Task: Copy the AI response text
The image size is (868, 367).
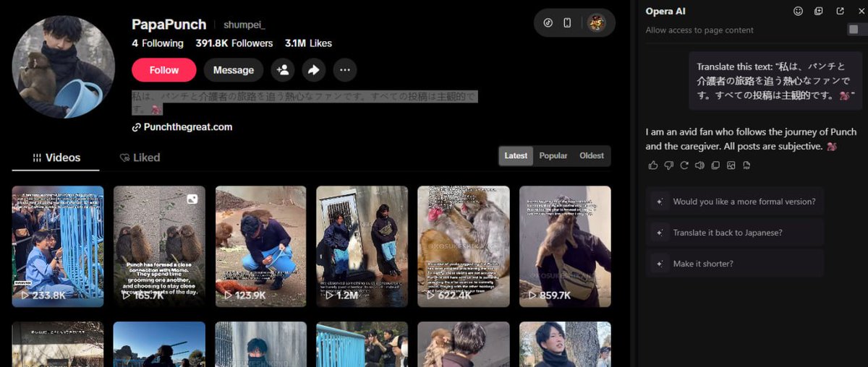Action: pyautogui.click(x=715, y=165)
